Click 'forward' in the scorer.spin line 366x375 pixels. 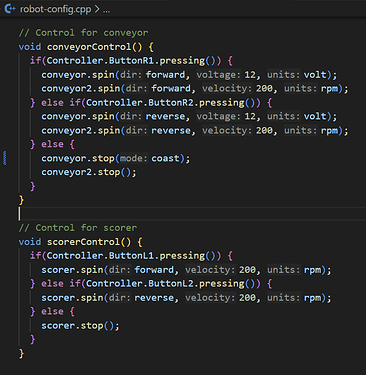154,270
